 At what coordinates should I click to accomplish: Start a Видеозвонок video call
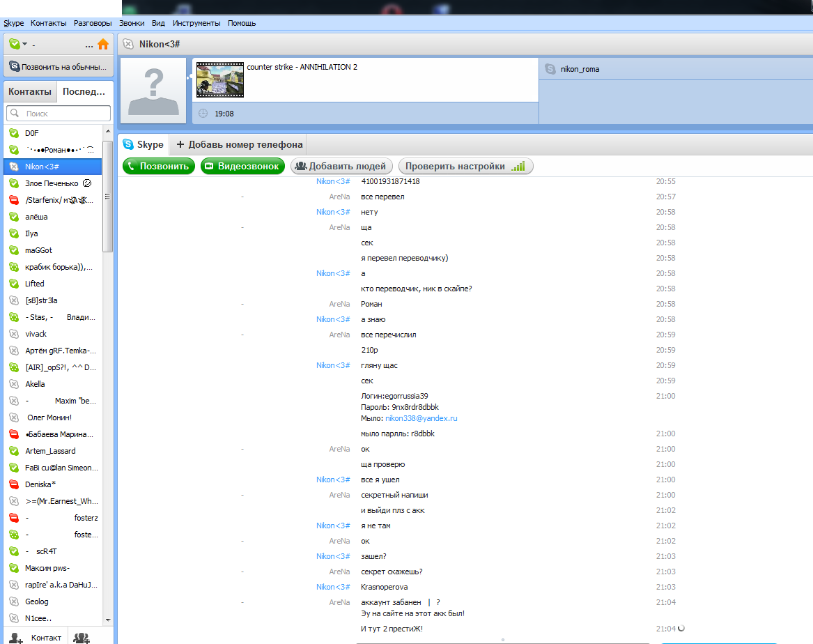pyautogui.click(x=242, y=166)
